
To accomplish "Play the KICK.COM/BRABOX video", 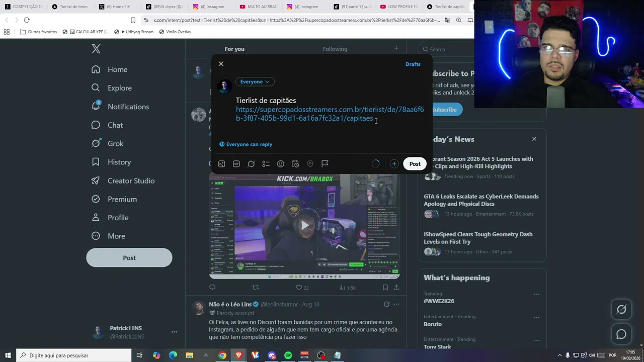I will point(305,225).
